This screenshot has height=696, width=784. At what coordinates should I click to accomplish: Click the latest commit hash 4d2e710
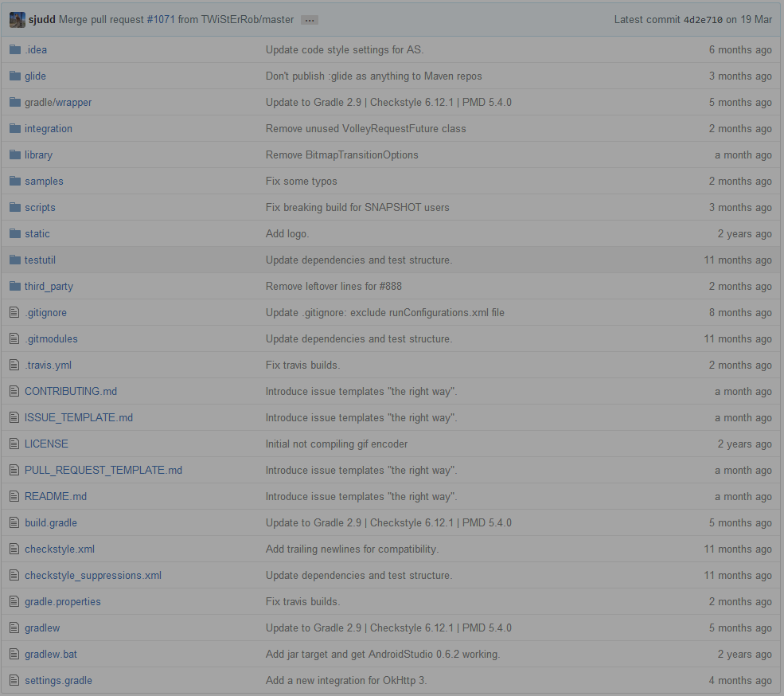click(x=703, y=20)
